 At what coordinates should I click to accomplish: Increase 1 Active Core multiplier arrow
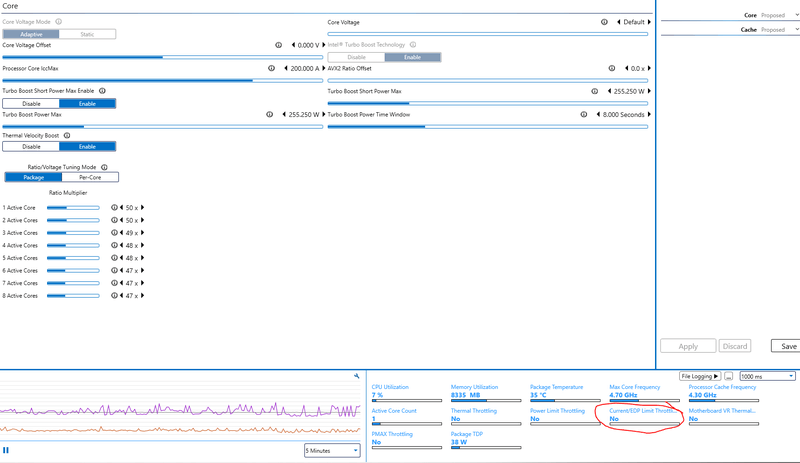(x=143, y=208)
